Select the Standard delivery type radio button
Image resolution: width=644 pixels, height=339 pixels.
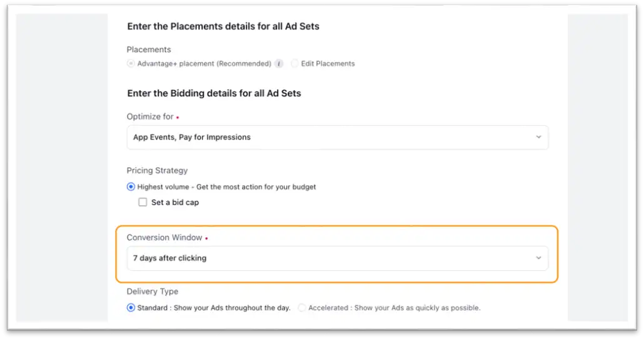pos(131,308)
